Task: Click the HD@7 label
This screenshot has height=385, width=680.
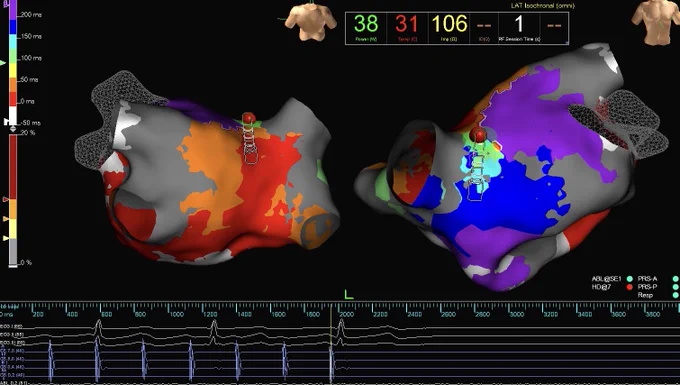Action: 601,287
